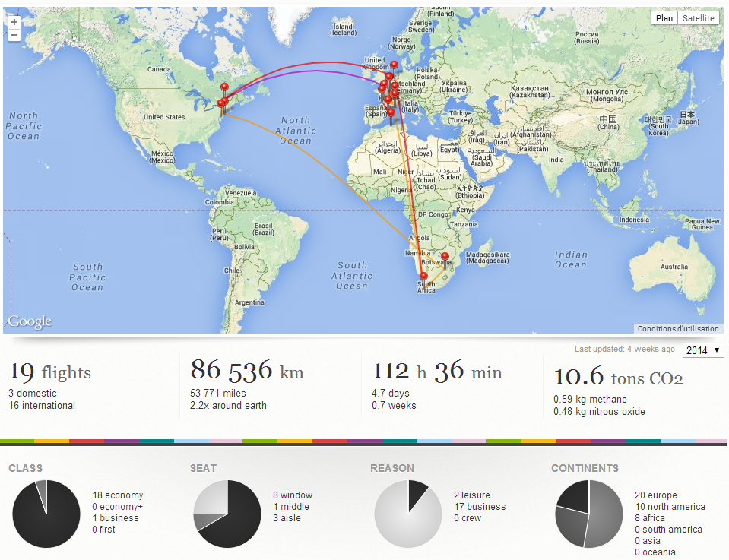The width and height of the screenshot is (729, 560).
Task: Click '1 middle' seat legend entry
Action: 291,507
